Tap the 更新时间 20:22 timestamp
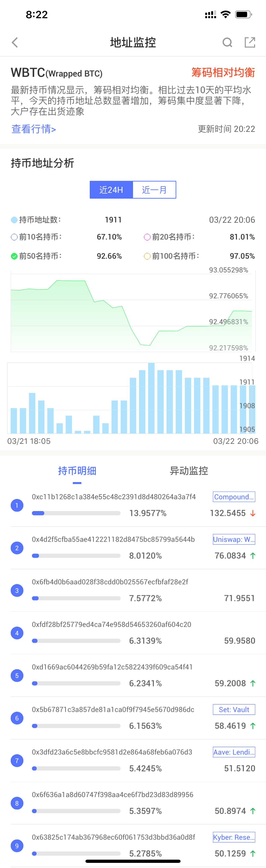266x868 pixels. (227, 129)
